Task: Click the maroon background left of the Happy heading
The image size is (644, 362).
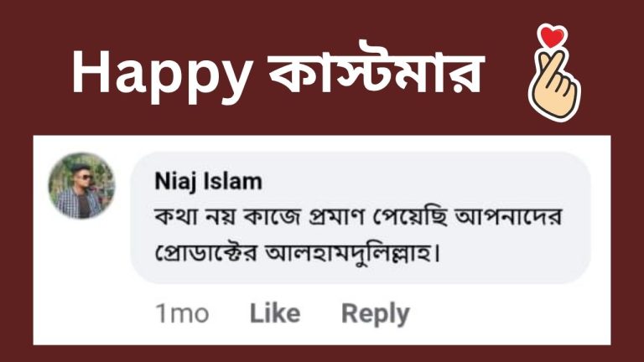Action: [34, 74]
